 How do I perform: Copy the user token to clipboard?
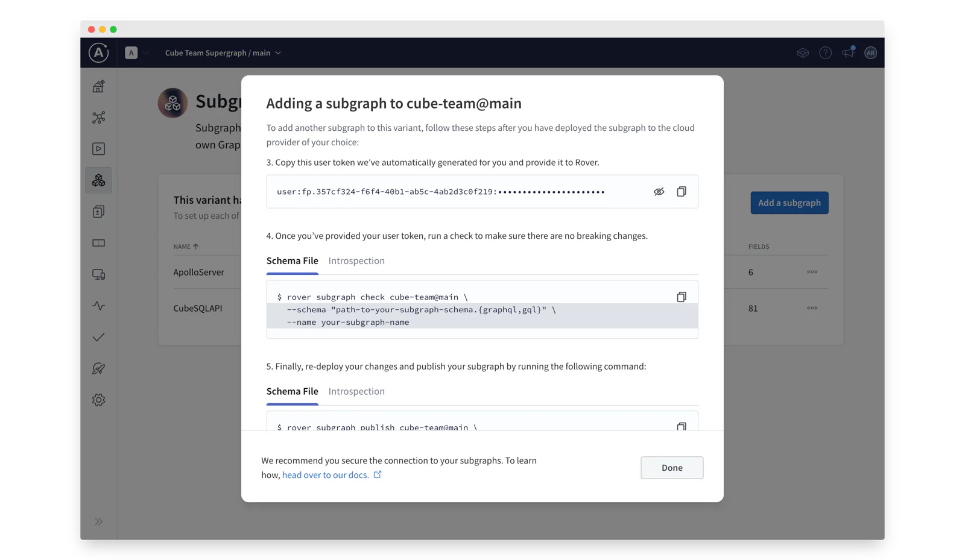[682, 192]
